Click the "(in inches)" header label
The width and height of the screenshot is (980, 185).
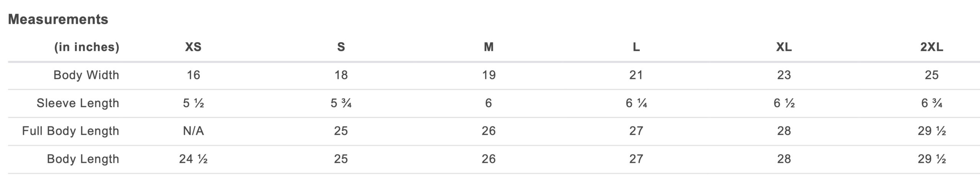[x=87, y=47]
